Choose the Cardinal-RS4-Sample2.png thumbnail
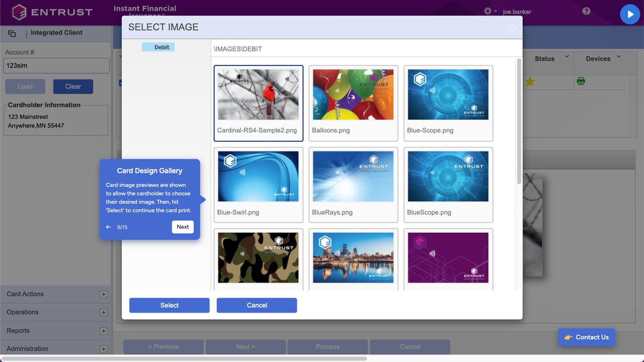The image size is (644, 362). pos(258,103)
